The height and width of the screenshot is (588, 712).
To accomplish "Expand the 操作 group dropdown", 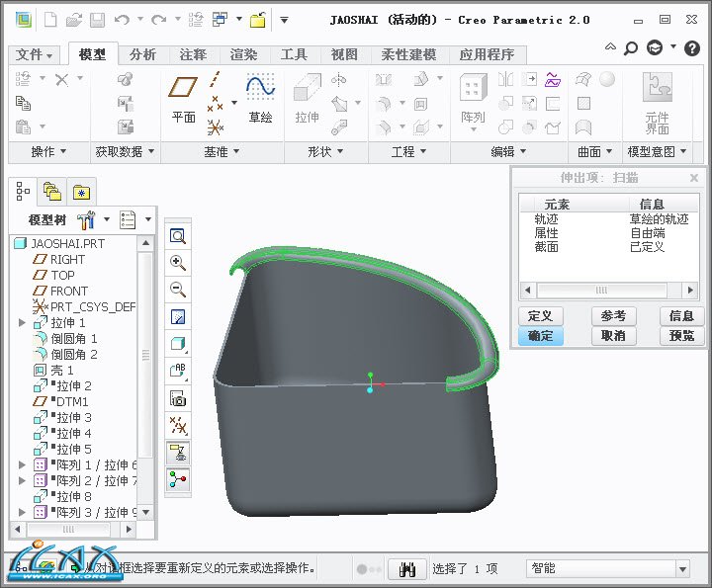I will (x=48, y=152).
